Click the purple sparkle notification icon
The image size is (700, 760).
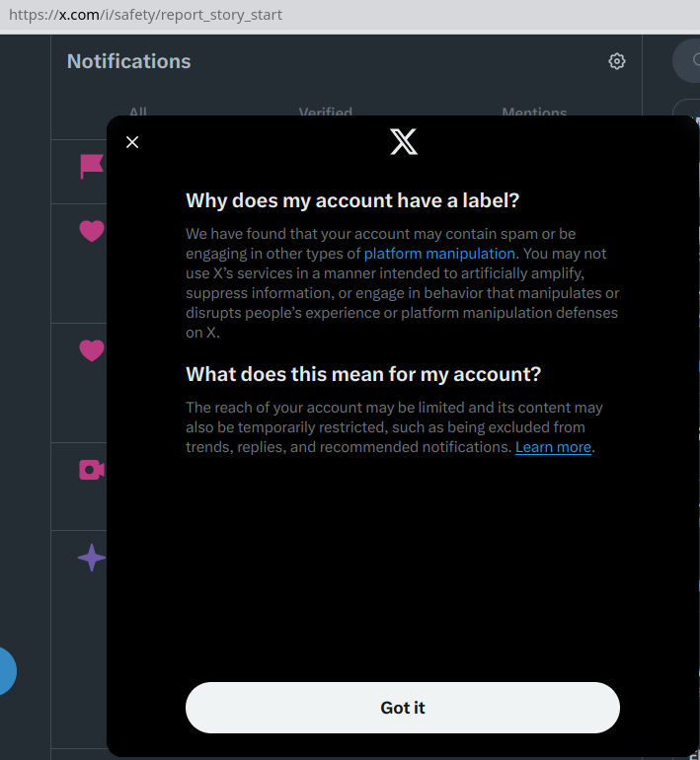[92, 559]
